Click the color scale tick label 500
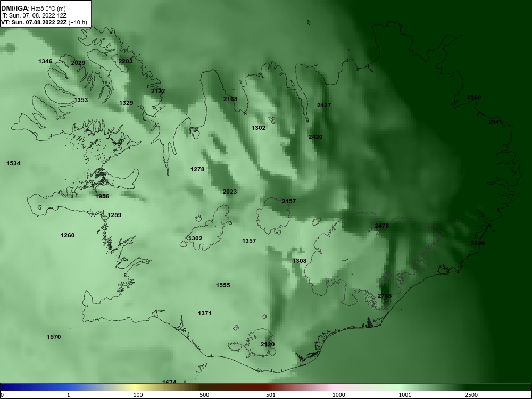Screen dimensions: 532x399 204,395
